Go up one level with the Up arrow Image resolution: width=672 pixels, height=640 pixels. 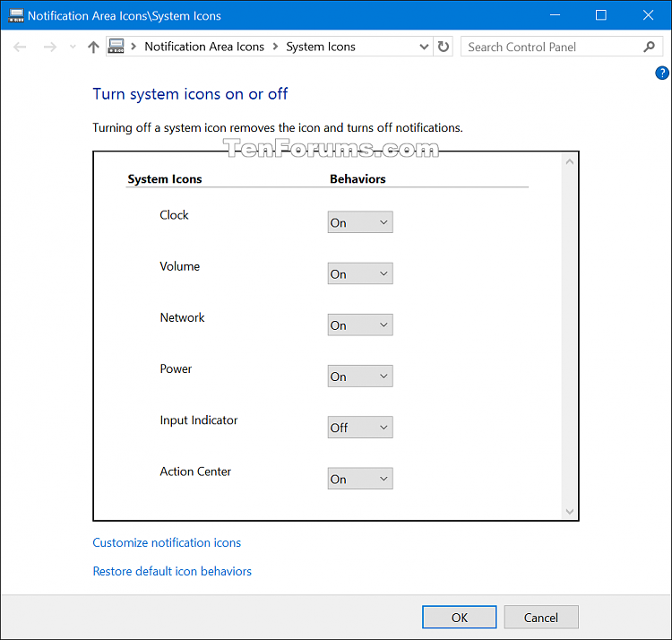click(x=93, y=47)
